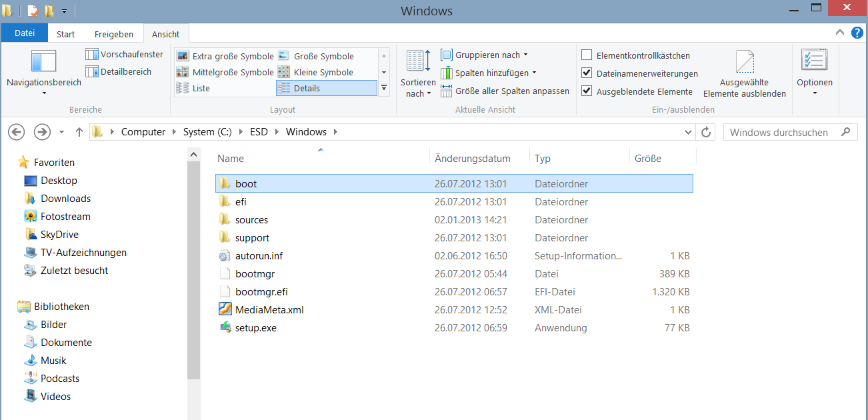
Task: Select the Bibliotheken node
Action: 53,307
